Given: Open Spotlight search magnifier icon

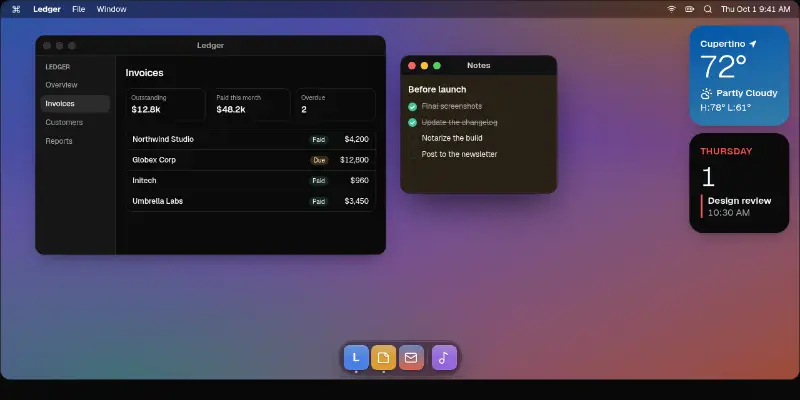Looking at the screenshot, I should tap(708, 9).
